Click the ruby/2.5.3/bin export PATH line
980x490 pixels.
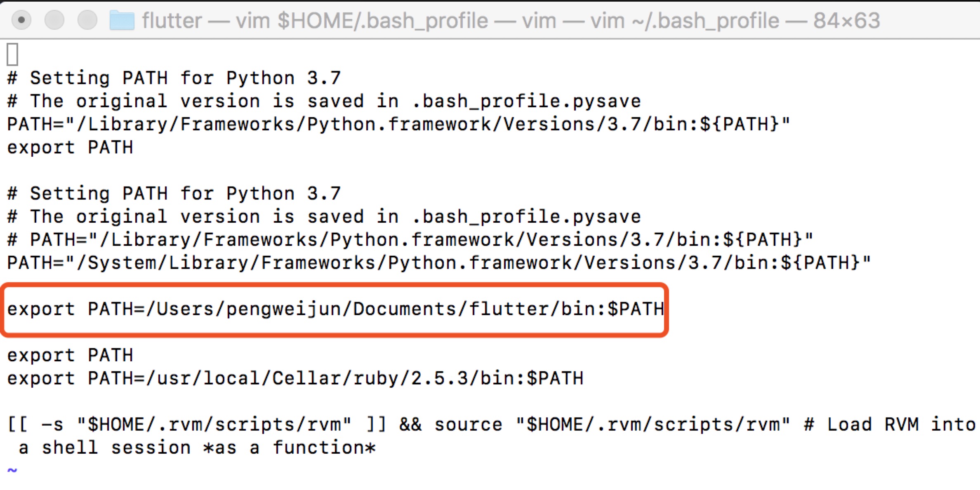(x=295, y=379)
